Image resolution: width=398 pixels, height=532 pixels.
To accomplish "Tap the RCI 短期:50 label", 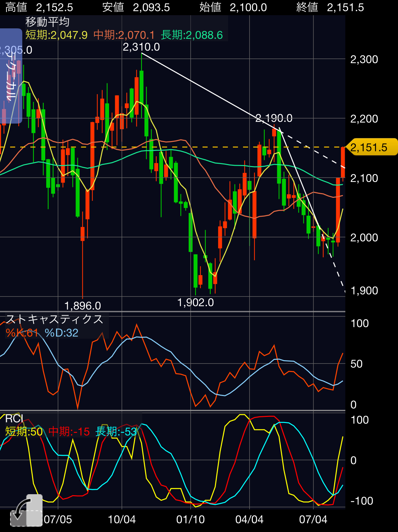I will coord(24,431).
